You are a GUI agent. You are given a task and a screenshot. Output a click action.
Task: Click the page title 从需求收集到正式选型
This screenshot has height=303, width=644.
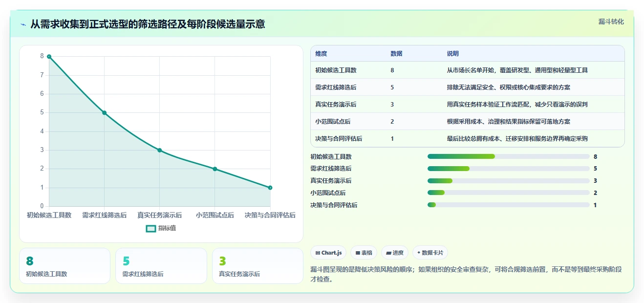point(148,24)
